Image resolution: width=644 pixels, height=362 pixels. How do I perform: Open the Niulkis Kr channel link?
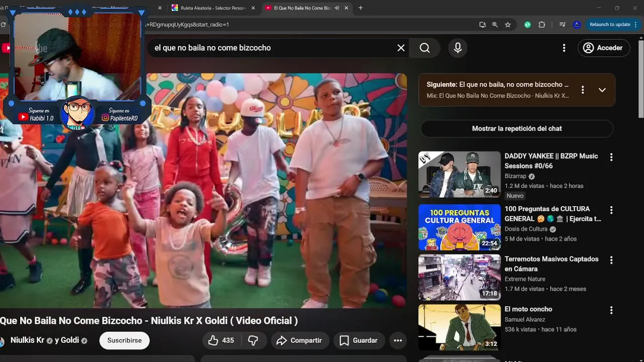coord(27,340)
